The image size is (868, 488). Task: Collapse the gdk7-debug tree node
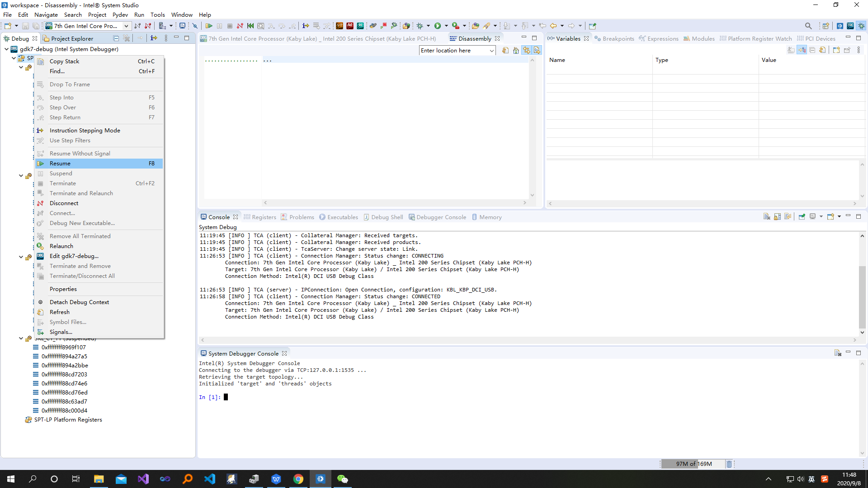pos(5,49)
